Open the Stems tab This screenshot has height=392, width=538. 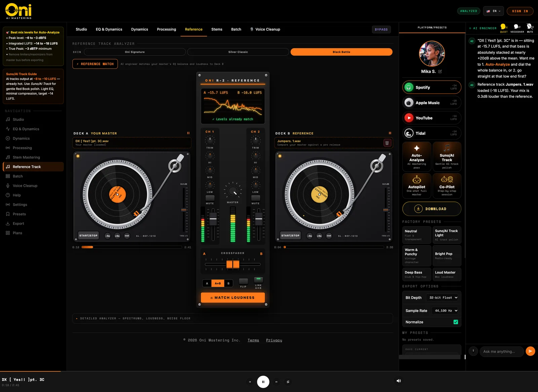(x=217, y=29)
